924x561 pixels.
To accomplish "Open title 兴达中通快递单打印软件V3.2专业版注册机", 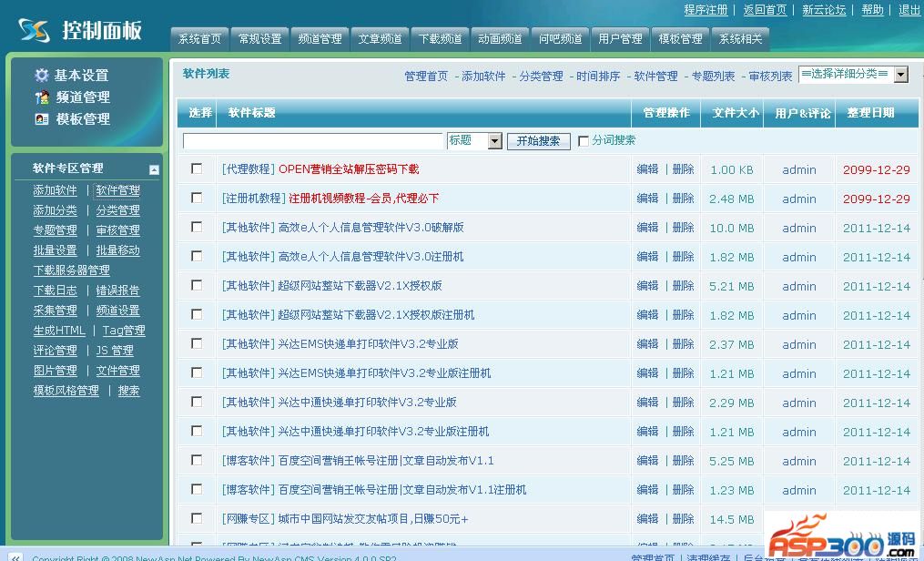I will tap(383, 432).
